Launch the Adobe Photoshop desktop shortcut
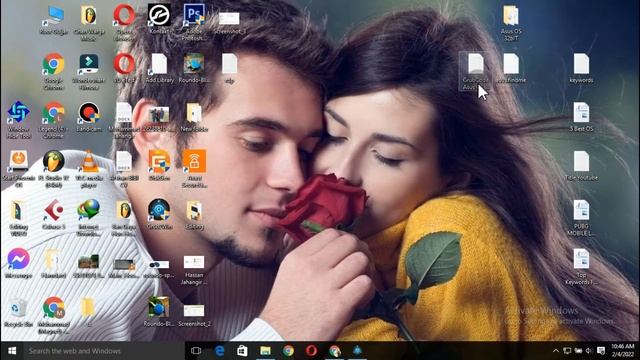This screenshot has height=360, width=640. [x=194, y=22]
